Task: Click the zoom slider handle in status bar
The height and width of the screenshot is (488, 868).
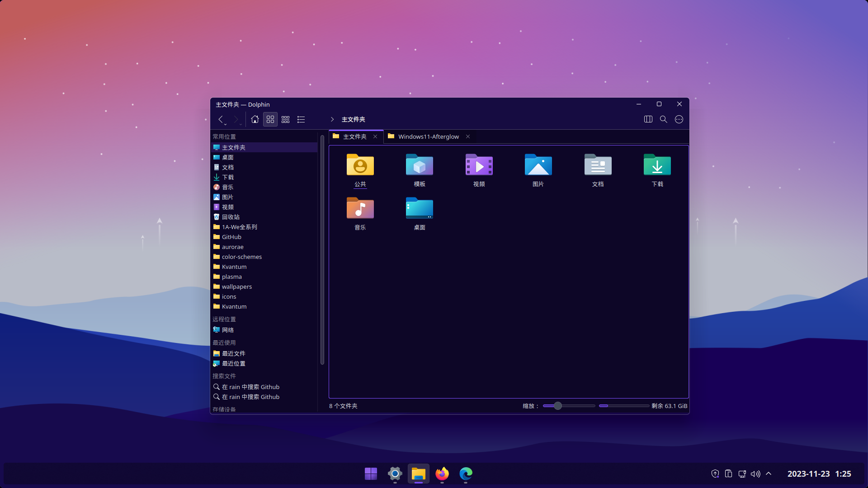Action: coord(558,406)
